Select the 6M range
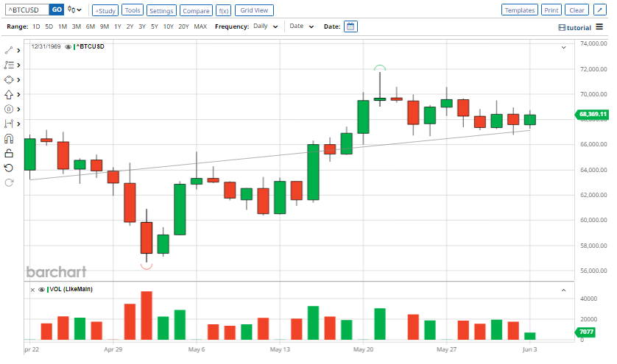The image size is (617, 364). click(91, 26)
